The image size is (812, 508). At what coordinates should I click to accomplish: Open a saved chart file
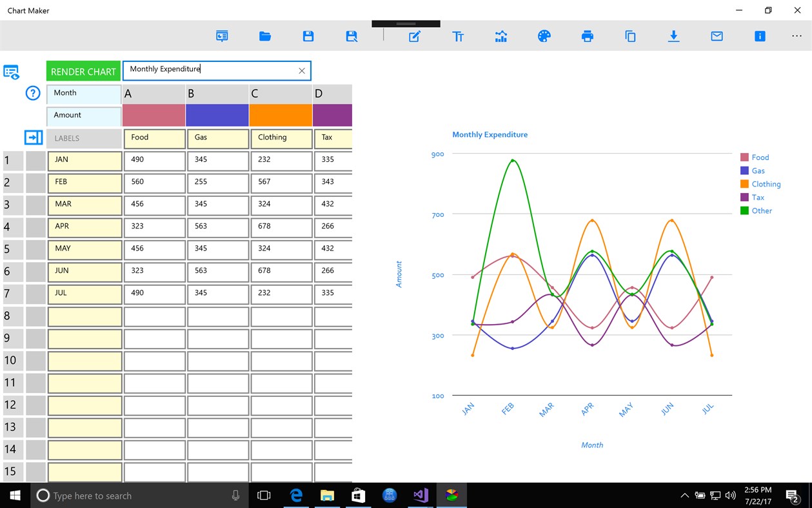(264, 37)
